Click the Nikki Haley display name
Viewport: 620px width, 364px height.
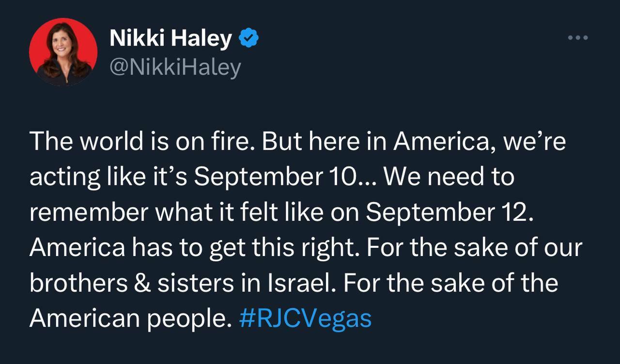click(170, 39)
